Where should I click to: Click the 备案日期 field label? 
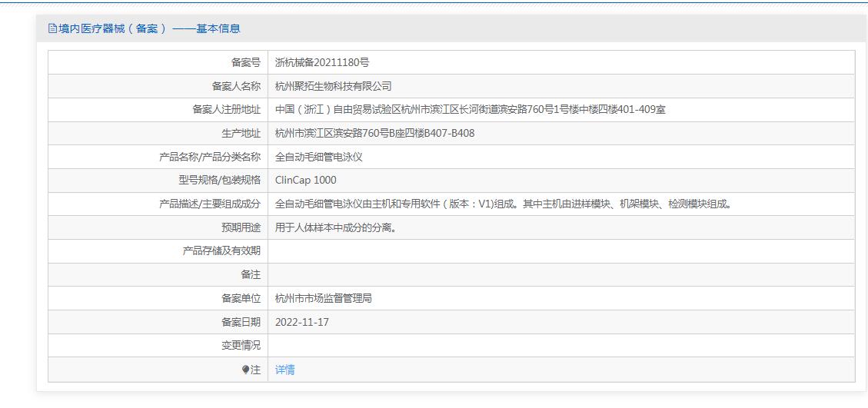point(241,322)
